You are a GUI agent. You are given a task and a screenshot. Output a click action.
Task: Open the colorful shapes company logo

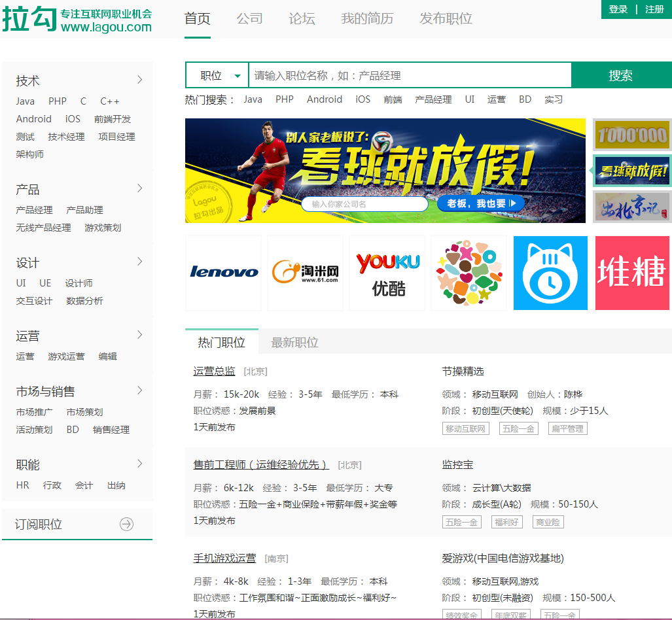469,273
